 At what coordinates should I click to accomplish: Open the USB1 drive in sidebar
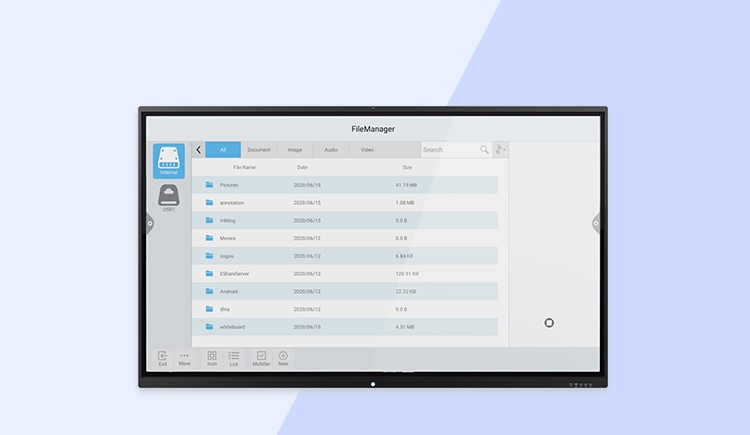168,197
